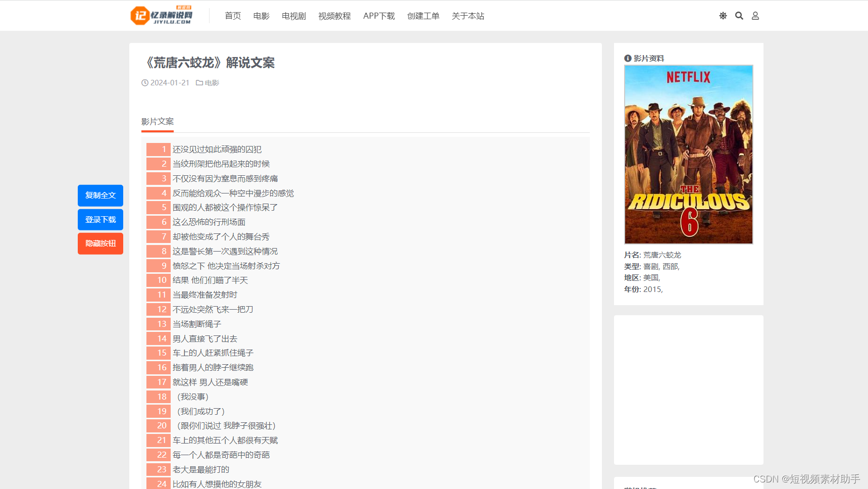This screenshot has height=489, width=868.
Task: Click the 片名 value 荒唐六蛟龙
Action: pos(662,255)
